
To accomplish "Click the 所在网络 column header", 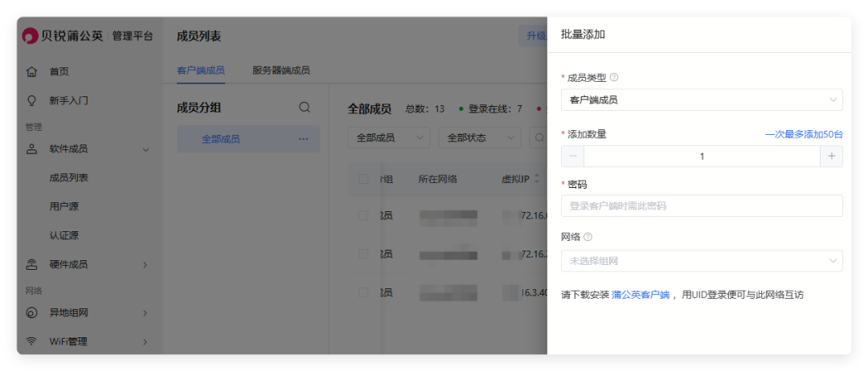I will click(x=438, y=179).
